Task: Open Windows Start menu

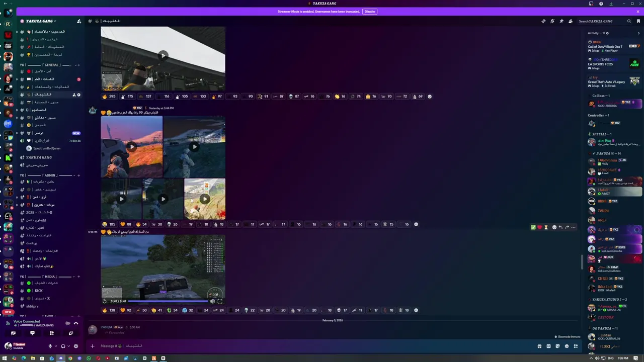Action: point(5,358)
